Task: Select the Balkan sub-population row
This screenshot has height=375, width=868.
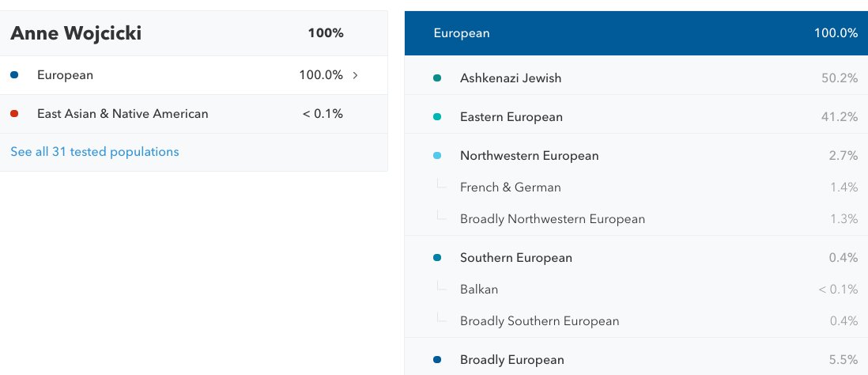Action: pos(636,290)
